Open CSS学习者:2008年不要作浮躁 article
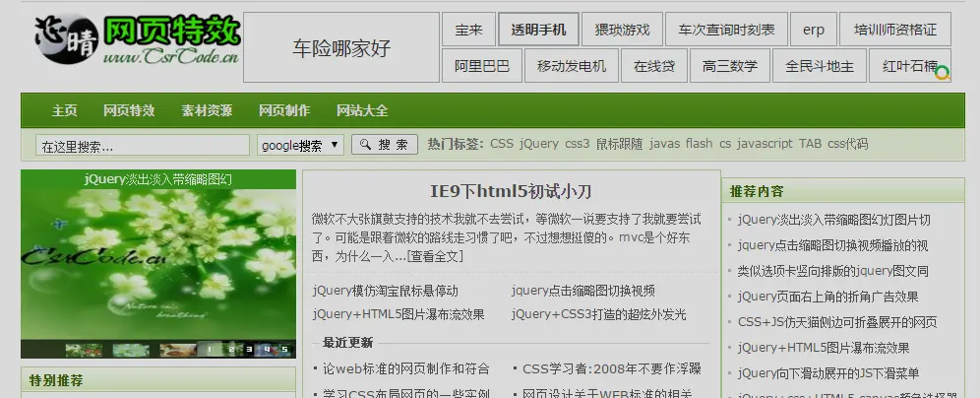This screenshot has width=980, height=398. [612, 369]
